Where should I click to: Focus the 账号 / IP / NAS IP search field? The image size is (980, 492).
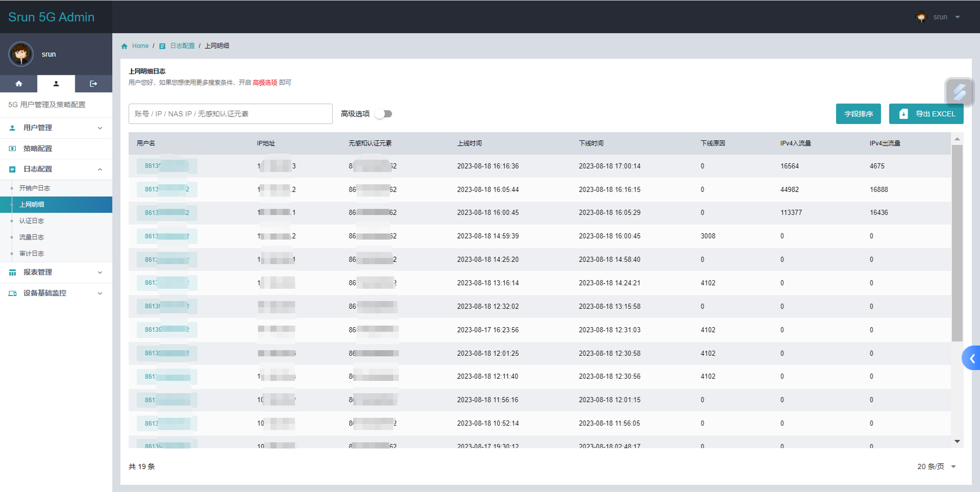[230, 114]
